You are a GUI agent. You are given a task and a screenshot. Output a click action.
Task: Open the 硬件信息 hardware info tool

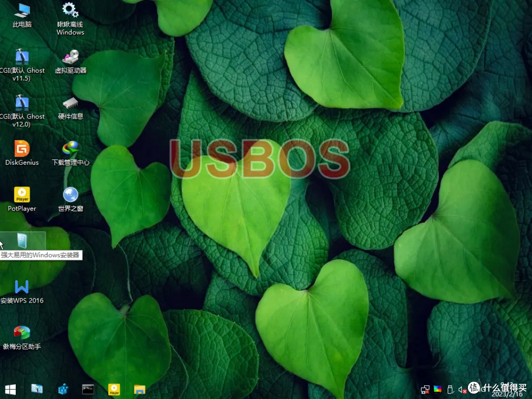[70, 103]
